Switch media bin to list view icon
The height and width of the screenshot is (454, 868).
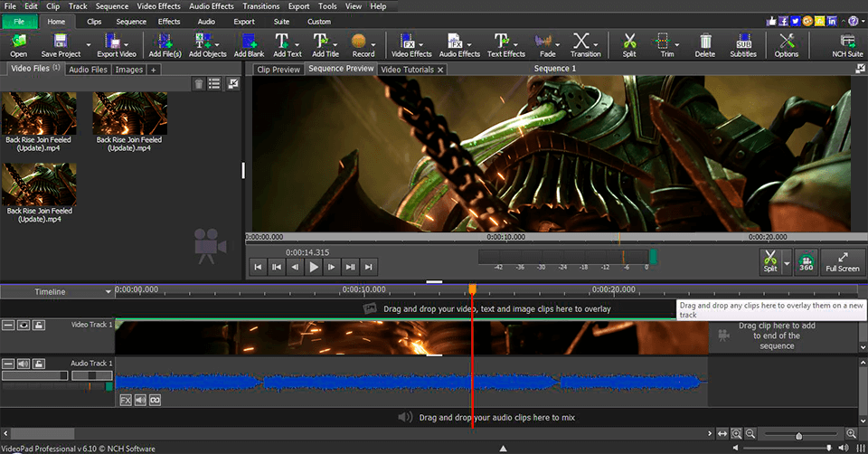click(214, 83)
